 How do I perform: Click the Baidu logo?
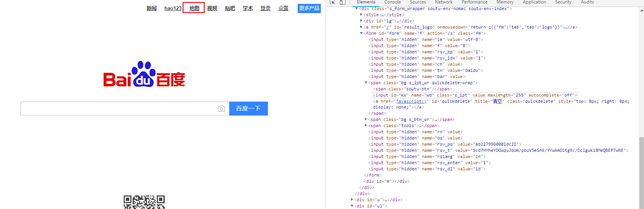pyautogui.click(x=144, y=74)
